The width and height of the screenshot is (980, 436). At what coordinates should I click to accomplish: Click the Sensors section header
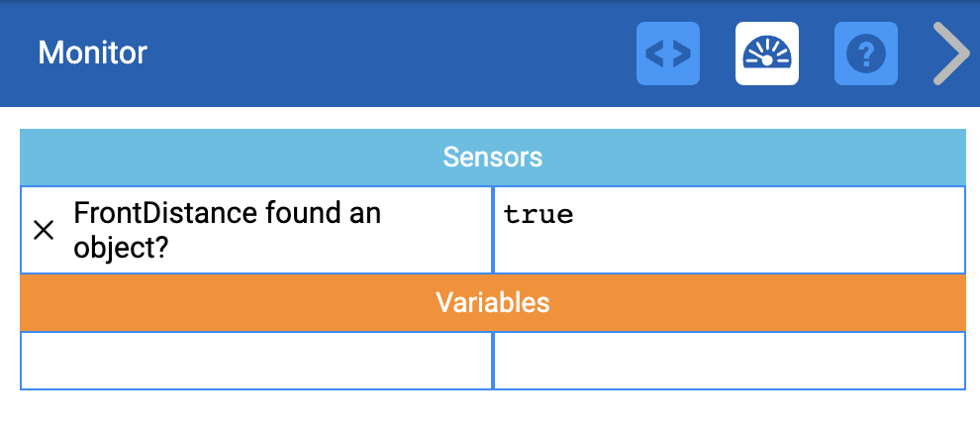tap(492, 157)
